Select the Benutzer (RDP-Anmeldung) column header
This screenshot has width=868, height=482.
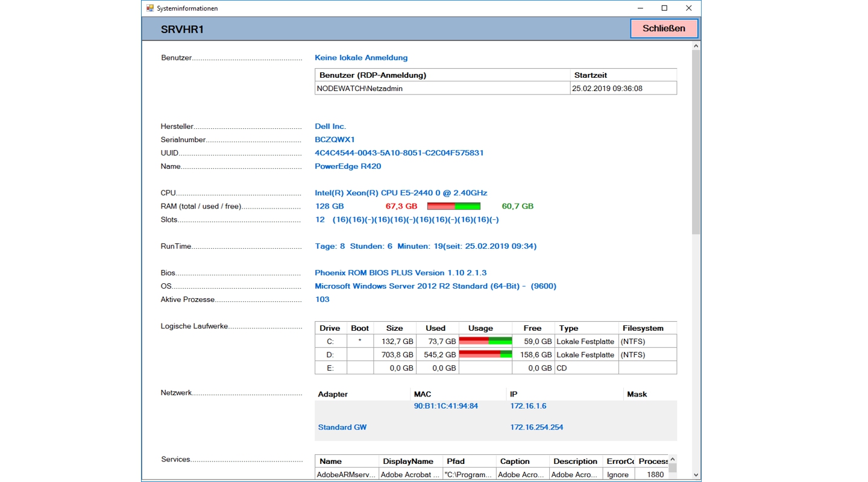[442, 75]
